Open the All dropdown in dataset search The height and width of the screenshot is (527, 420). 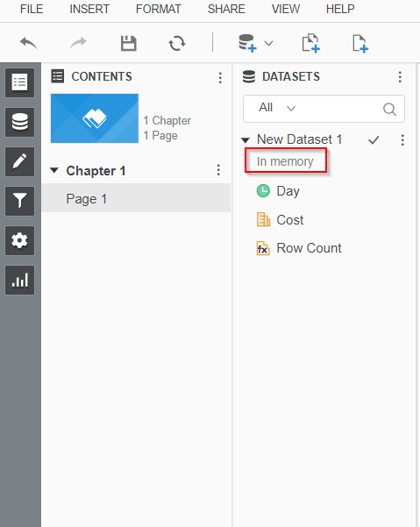pos(277,108)
